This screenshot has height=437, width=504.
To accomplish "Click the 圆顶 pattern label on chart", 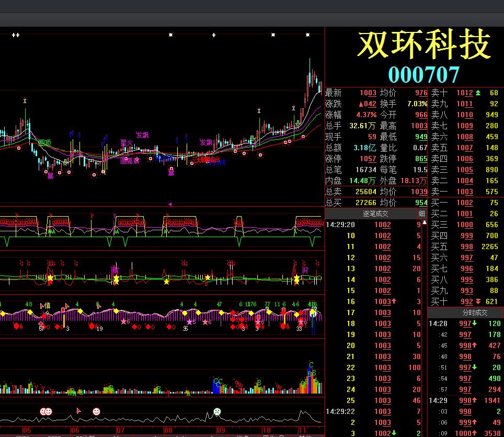I will click(x=44, y=142).
